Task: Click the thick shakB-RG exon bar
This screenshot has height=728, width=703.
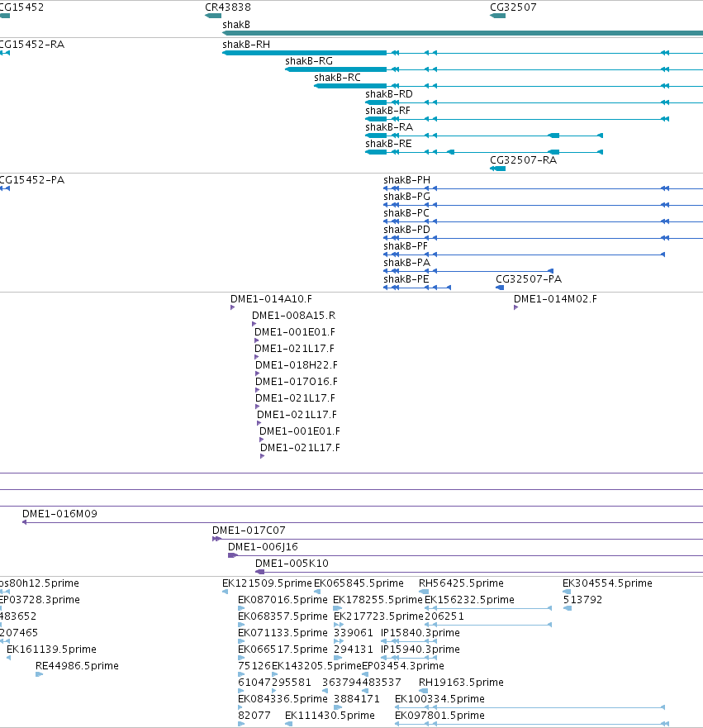Action: [x=335, y=69]
